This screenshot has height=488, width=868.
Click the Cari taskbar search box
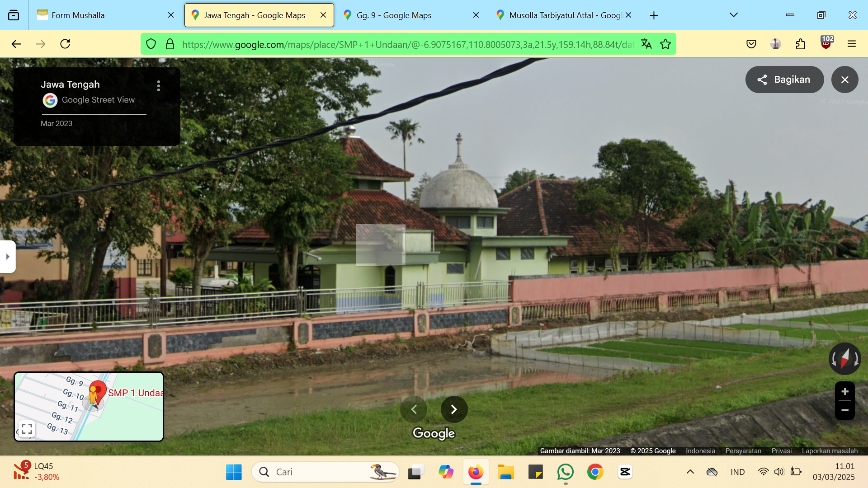(x=325, y=472)
